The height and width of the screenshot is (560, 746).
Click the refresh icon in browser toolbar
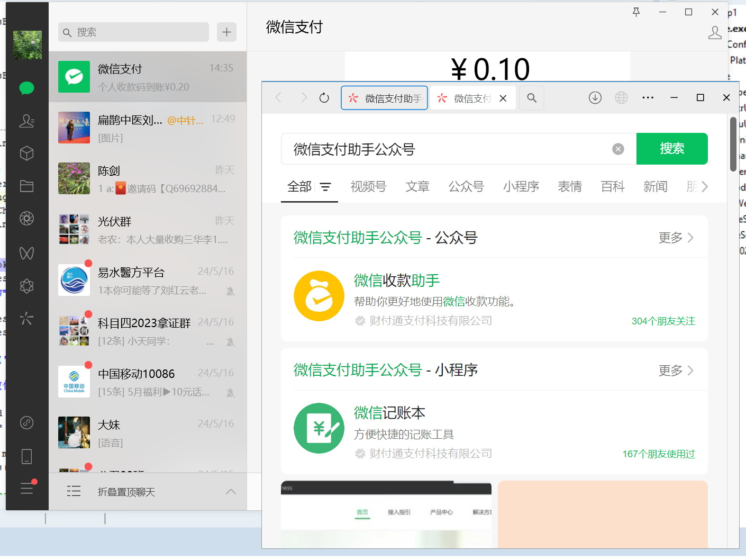pos(324,98)
